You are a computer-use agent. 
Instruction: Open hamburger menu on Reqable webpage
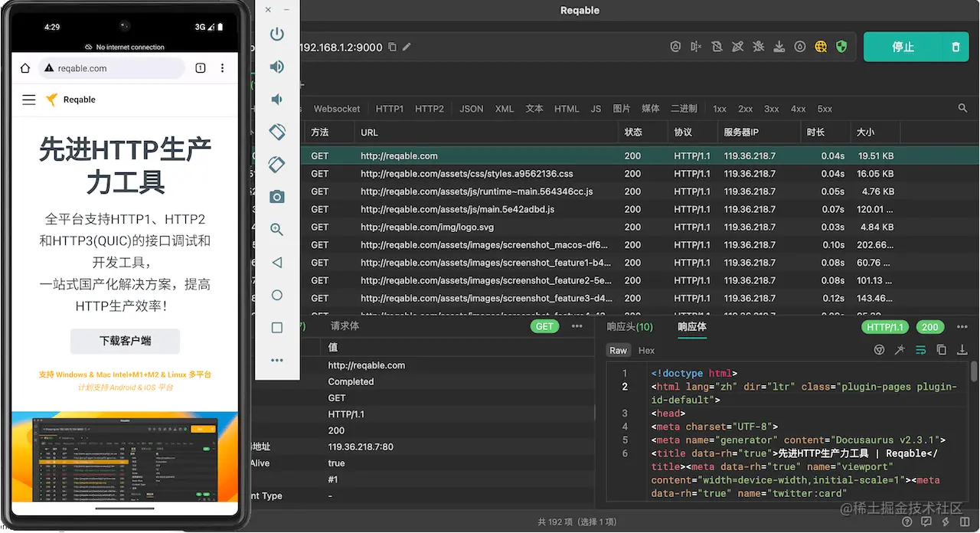click(29, 100)
